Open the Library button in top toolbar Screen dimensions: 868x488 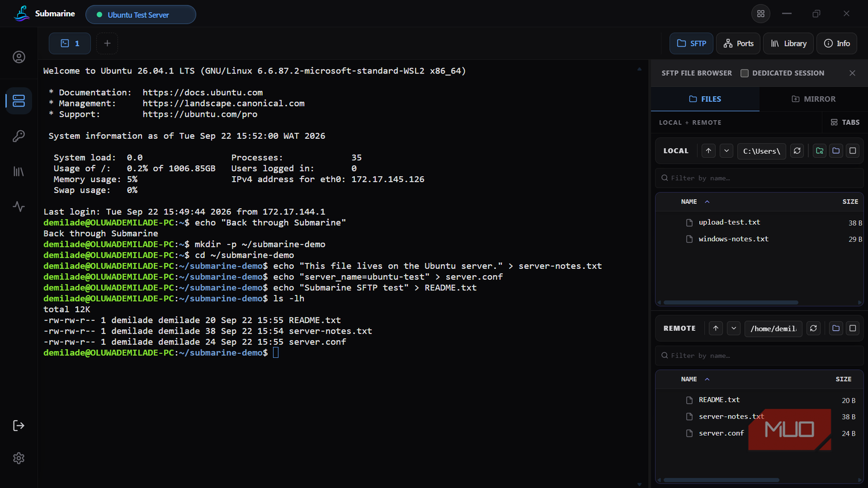click(789, 43)
